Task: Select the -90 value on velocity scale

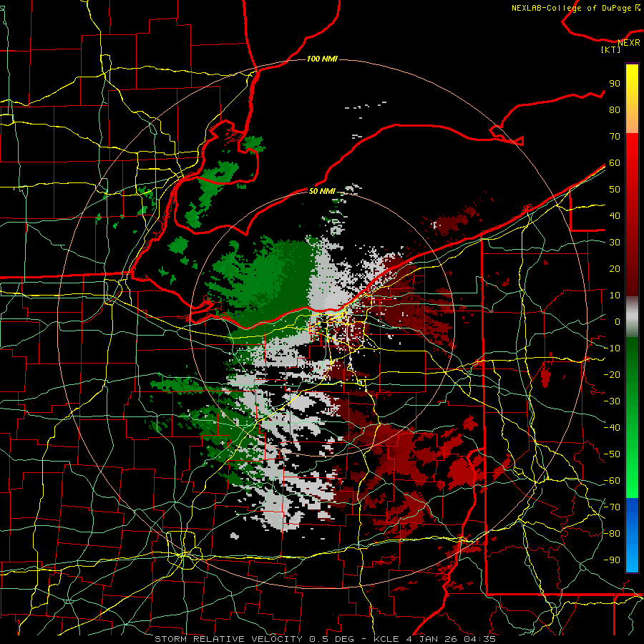Action: point(612,560)
